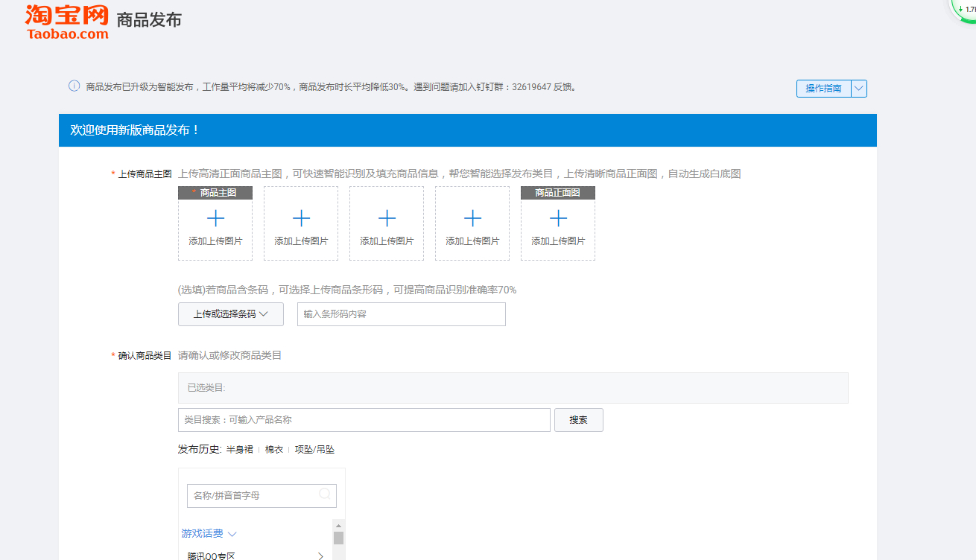
Task: Click the 搜索 category search button
Action: (x=578, y=420)
